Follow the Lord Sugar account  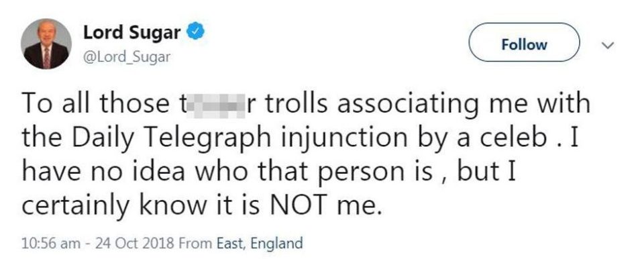tap(524, 43)
